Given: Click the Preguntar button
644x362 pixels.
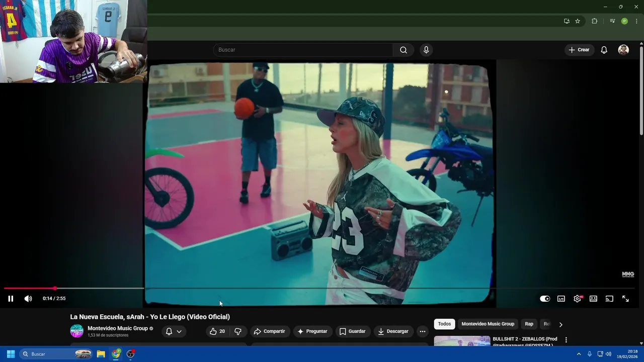Looking at the screenshot, I should (x=312, y=331).
